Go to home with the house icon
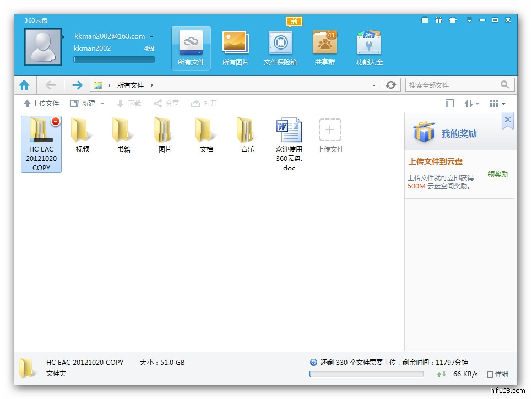This screenshot has height=399, width=532. click(24, 85)
